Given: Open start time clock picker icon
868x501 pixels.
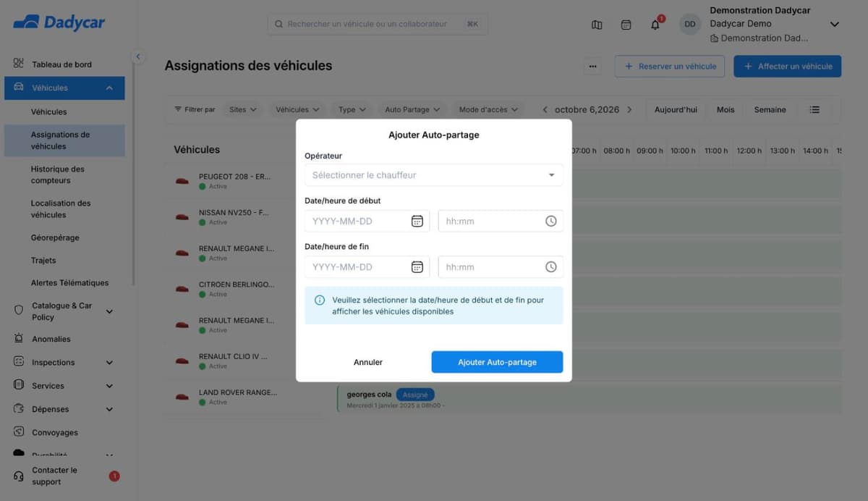Looking at the screenshot, I should 551,221.
